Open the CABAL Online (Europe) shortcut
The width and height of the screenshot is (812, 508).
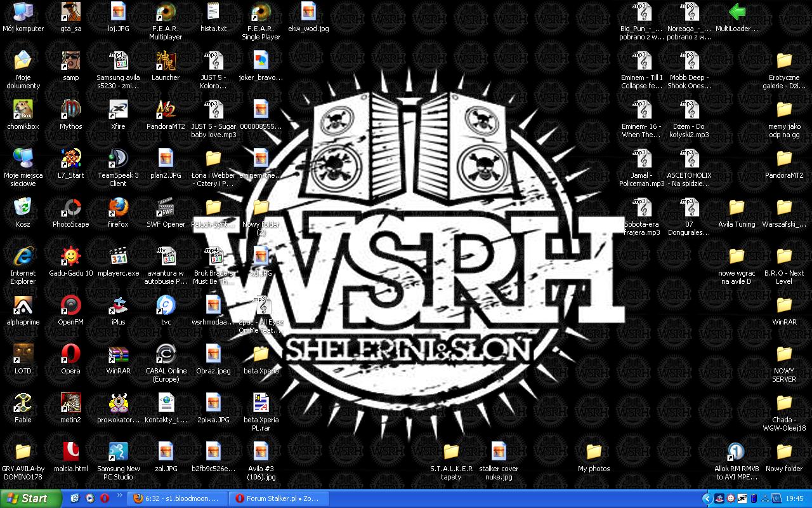coord(166,354)
